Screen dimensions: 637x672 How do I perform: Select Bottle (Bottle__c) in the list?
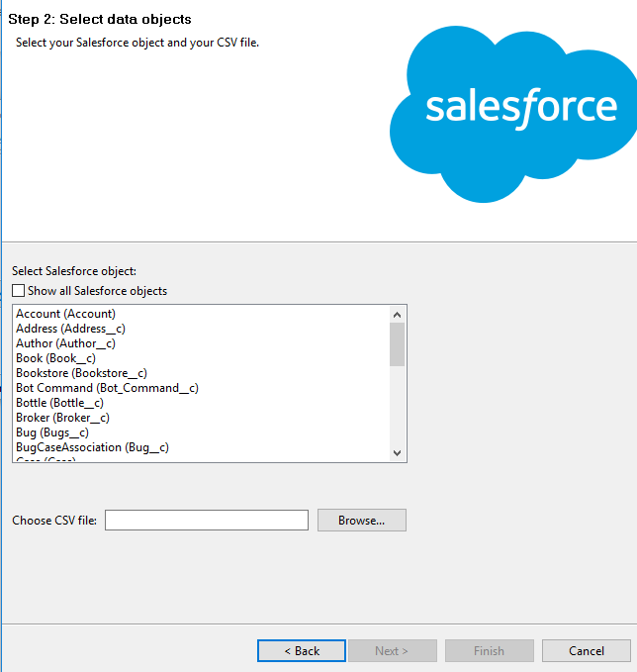pyautogui.click(x=59, y=403)
